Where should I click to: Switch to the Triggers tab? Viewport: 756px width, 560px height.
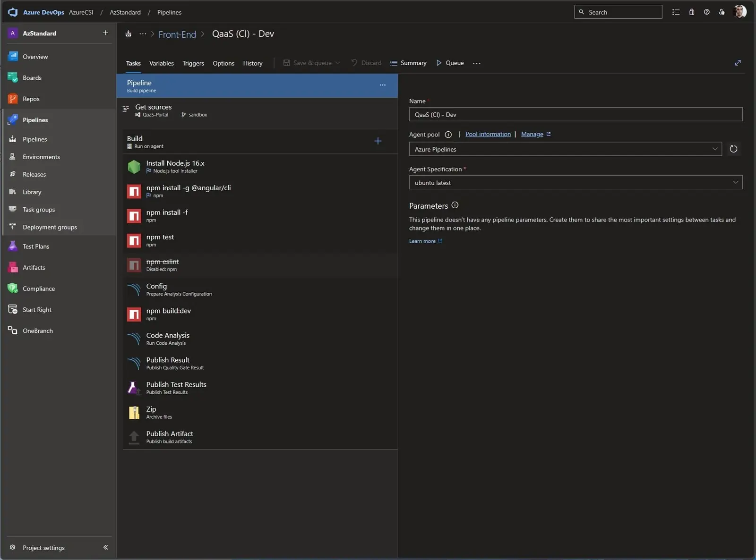coord(193,63)
